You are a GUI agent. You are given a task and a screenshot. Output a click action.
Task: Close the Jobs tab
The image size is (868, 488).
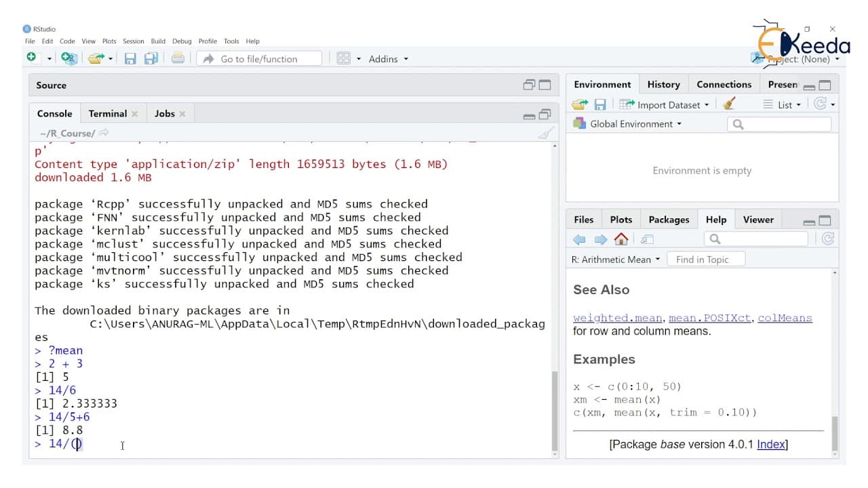(182, 114)
